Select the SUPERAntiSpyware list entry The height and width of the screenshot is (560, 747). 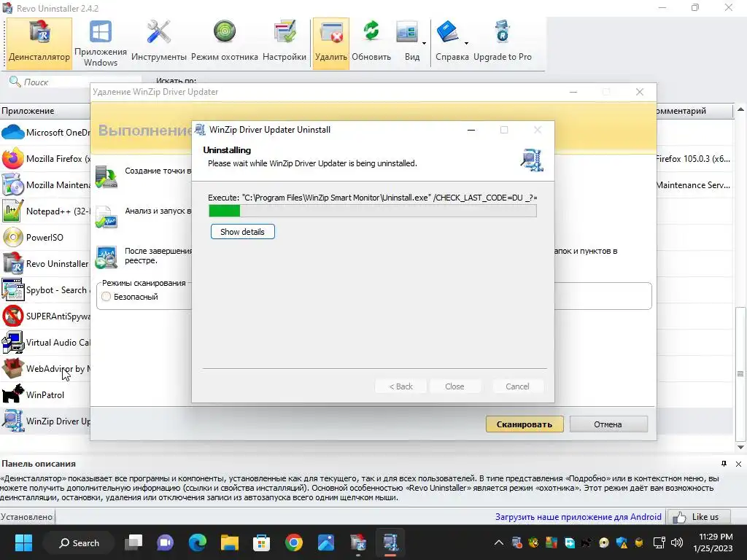[45, 316]
